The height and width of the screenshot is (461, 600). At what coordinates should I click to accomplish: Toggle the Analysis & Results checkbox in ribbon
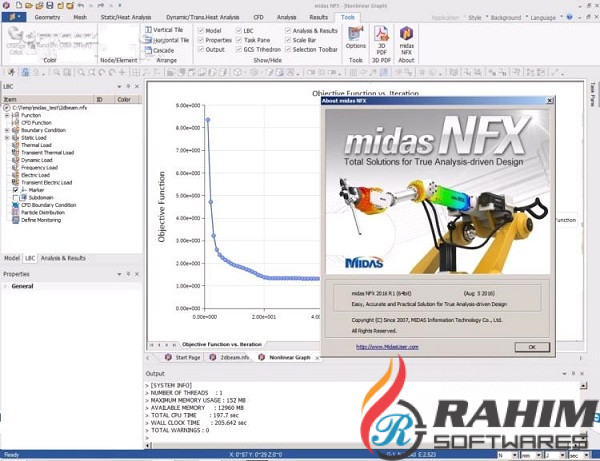[288, 30]
